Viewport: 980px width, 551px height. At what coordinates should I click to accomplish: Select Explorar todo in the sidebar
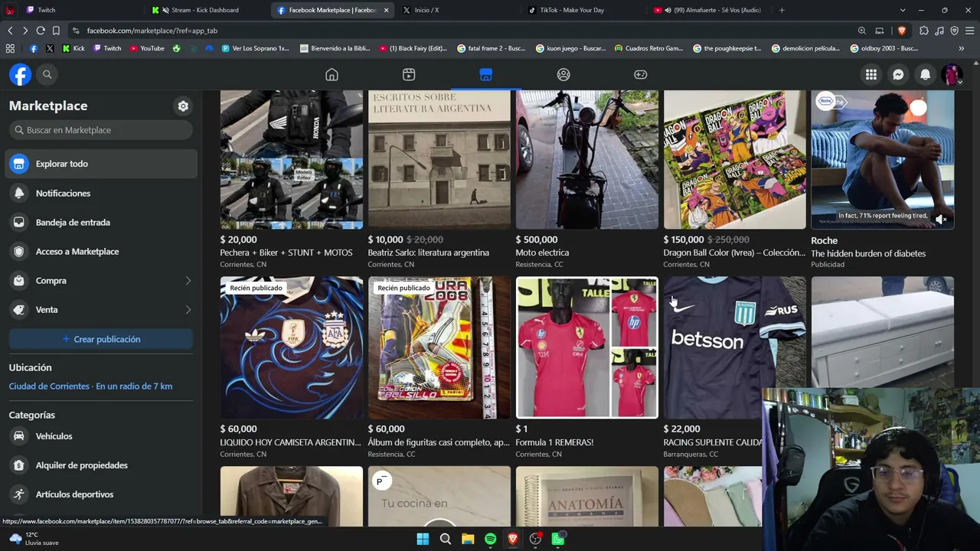point(102,164)
